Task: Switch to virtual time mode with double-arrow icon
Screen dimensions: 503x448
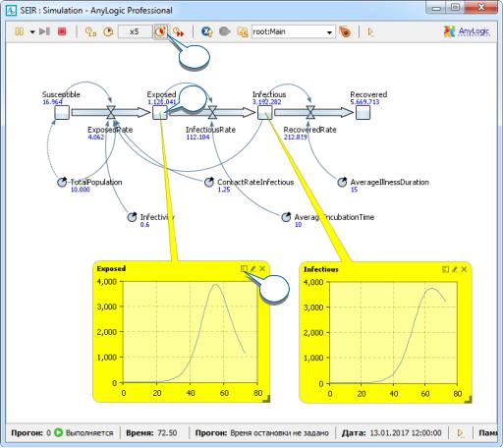Action: tap(179, 31)
